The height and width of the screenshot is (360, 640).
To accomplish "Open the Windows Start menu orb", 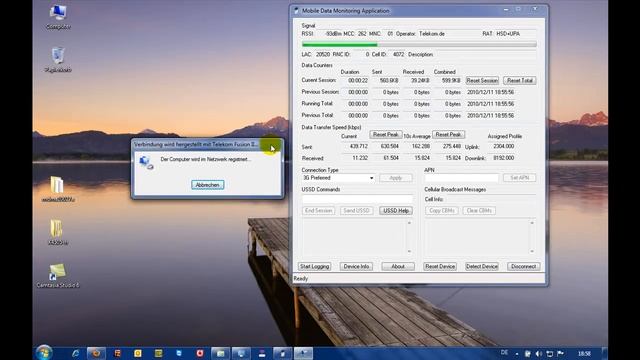I will tap(44, 352).
